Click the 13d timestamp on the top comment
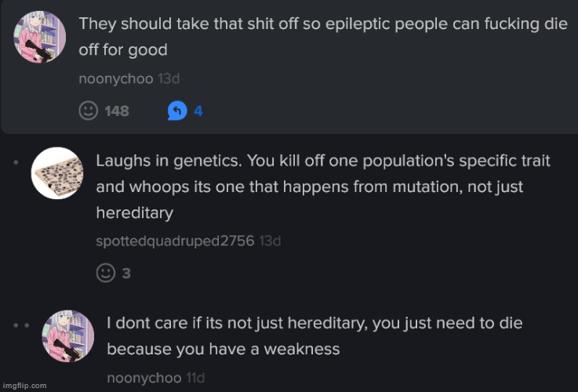 click(169, 78)
